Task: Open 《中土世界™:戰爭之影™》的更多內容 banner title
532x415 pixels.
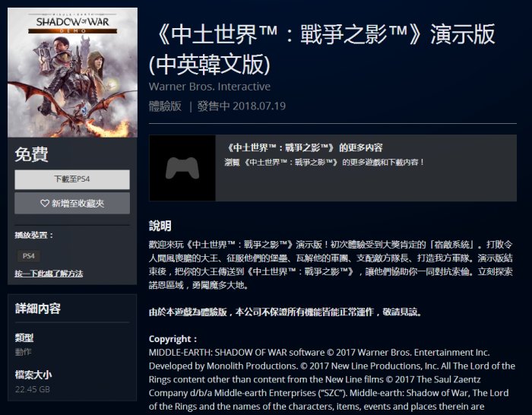Action: pos(305,147)
